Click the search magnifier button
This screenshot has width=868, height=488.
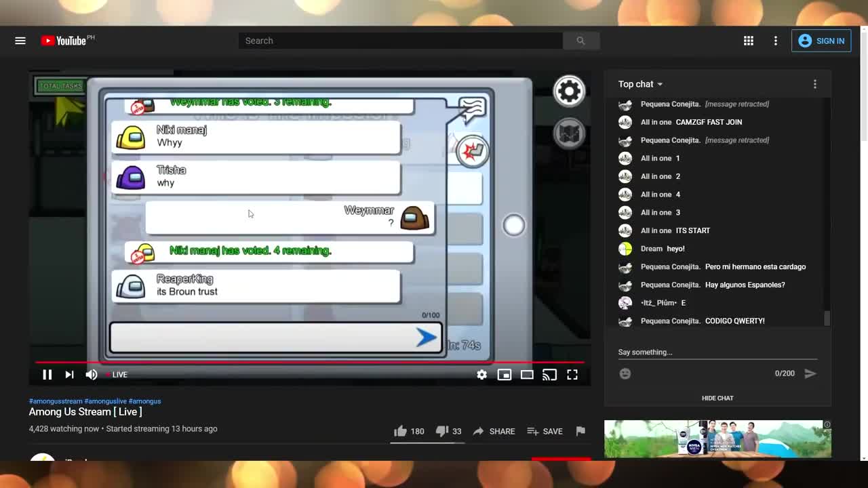coord(580,41)
